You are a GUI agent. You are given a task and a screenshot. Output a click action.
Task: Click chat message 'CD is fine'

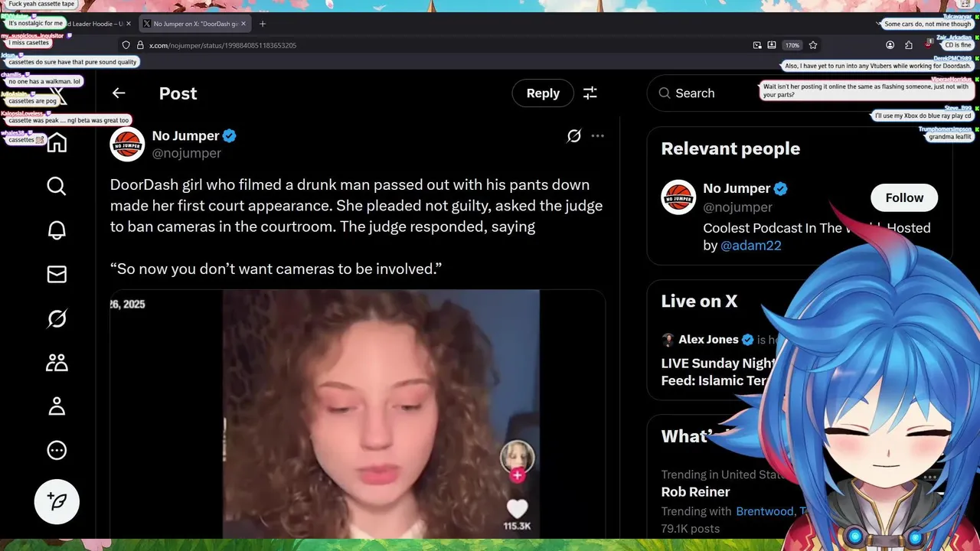(958, 45)
